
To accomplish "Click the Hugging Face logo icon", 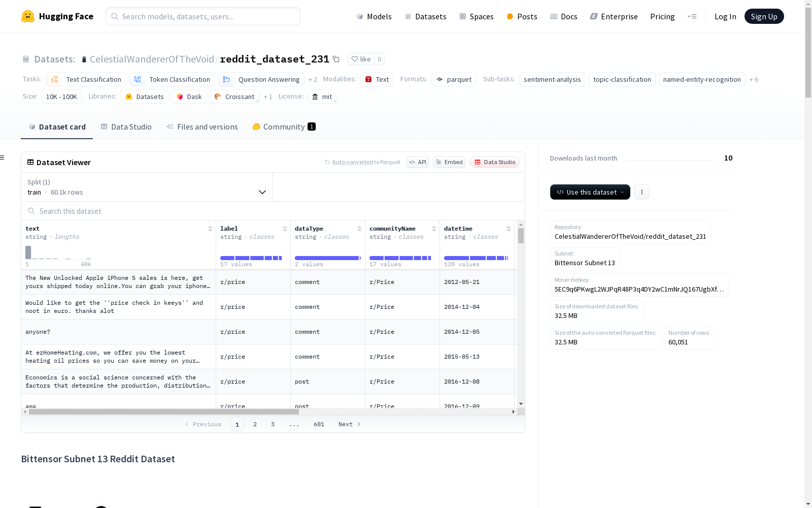I will point(28,16).
